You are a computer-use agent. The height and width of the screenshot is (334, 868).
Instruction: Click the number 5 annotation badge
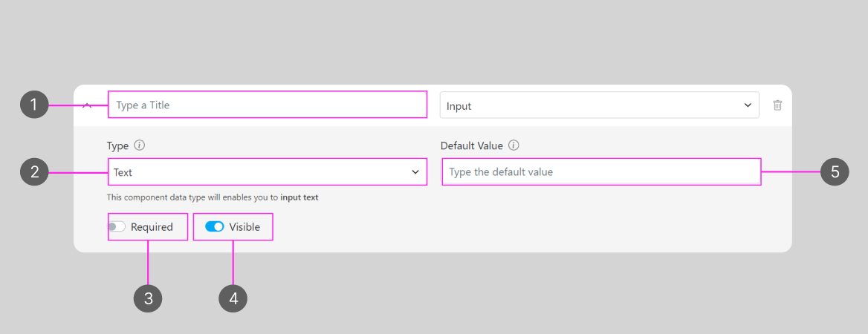(835, 172)
